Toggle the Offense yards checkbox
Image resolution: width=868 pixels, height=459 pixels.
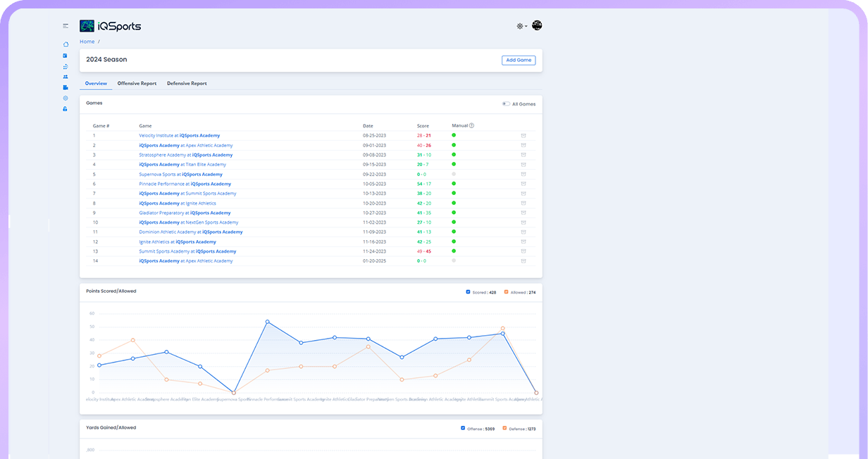(x=463, y=428)
